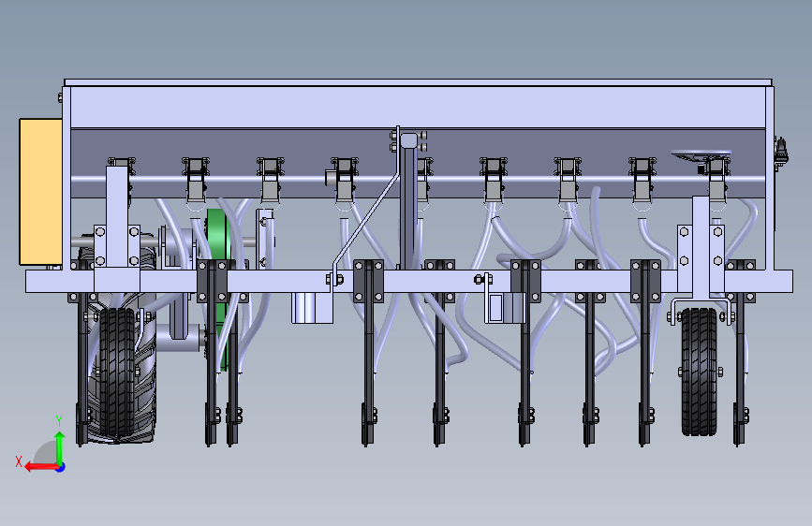Image resolution: width=812 pixels, height=526 pixels.
Task: Click the "Y" label on the orientation triad
Action: pos(59,421)
